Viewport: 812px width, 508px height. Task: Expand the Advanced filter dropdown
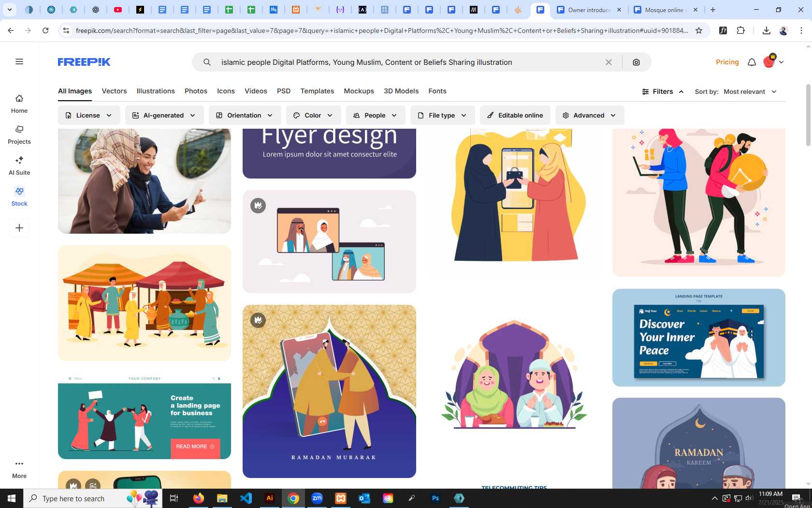(x=590, y=115)
